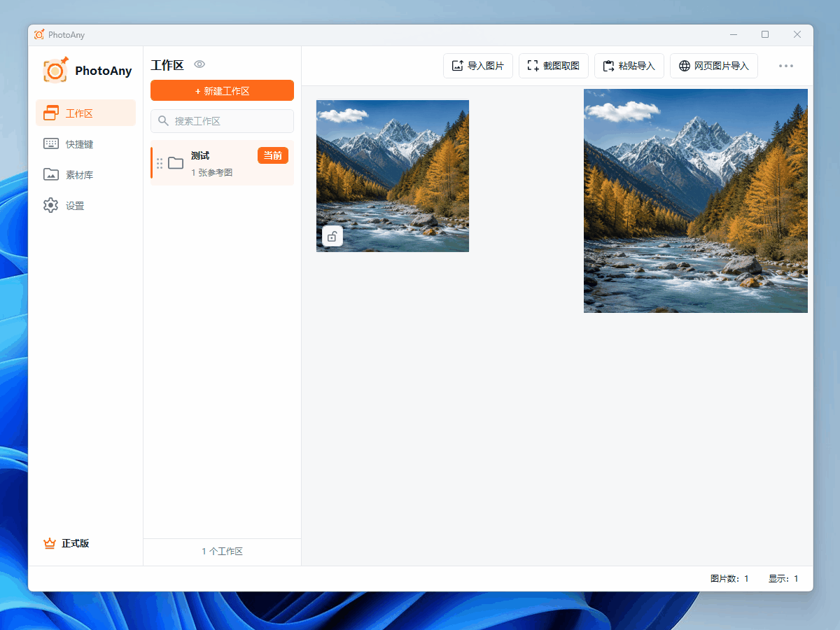
Task: Select the 测试 workspace folder icon
Action: point(176,163)
